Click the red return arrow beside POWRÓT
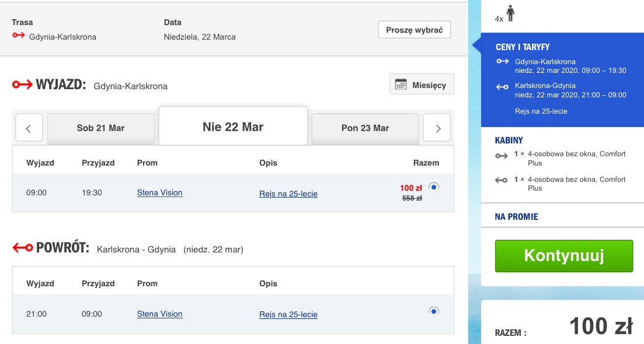This screenshot has height=344, width=644. (22, 248)
